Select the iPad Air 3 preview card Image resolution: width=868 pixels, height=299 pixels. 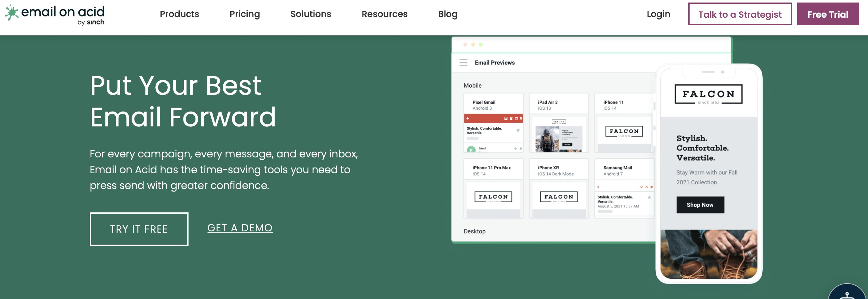[559, 123]
